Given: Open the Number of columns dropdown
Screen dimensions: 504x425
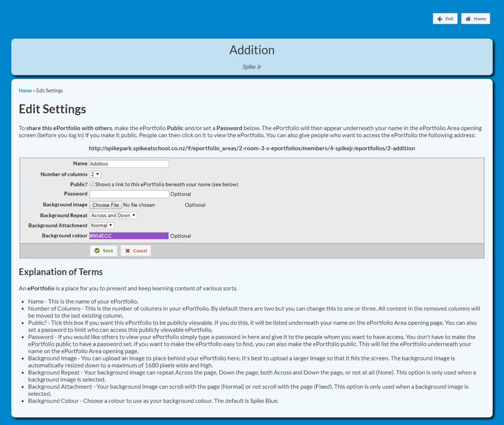Looking at the screenshot, I should coord(95,173).
